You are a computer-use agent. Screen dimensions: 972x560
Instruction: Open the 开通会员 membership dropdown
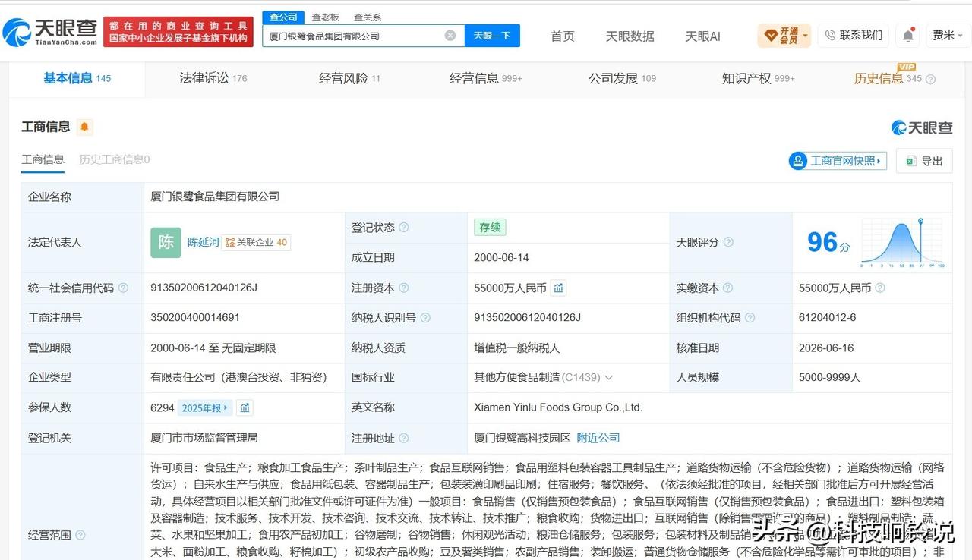pos(784,36)
